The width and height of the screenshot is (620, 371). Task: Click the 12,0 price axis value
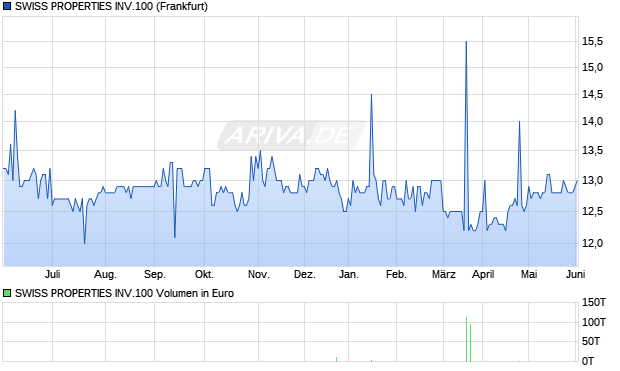click(593, 243)
